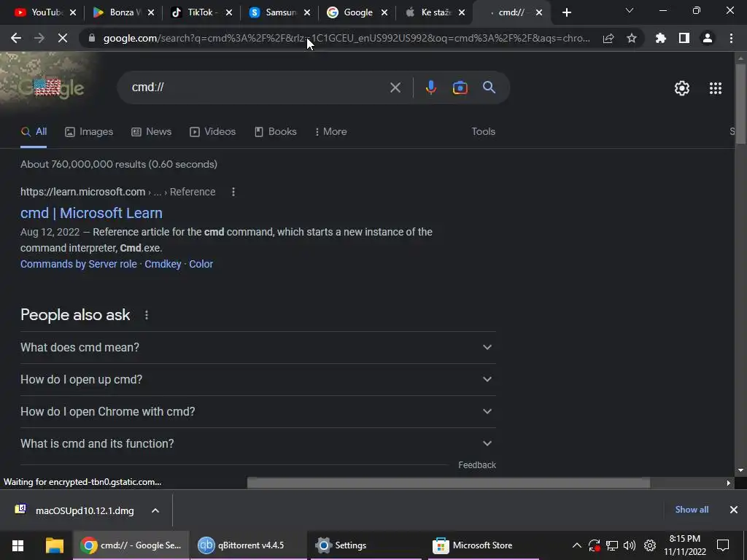Open cmd | Microsoft Learn result
Image resolution: width=747 pixels, height=560 pixels.
91,213
